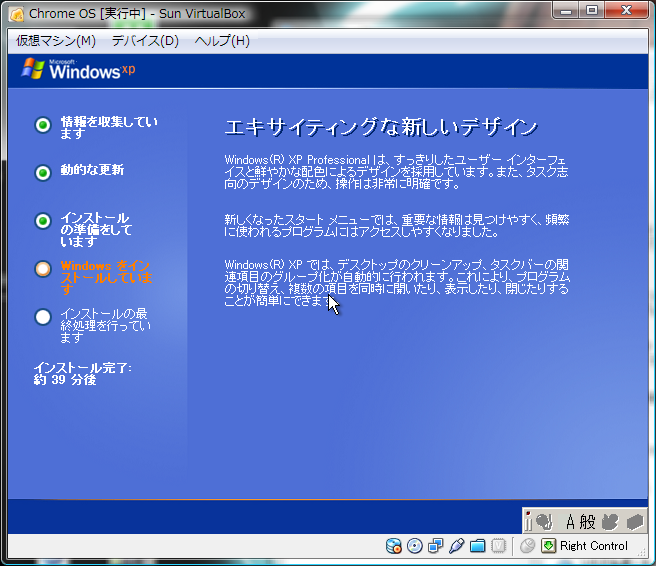The image size is (656, 566).
Task: Click the paragraph starting 'Windows(R) XP では、デスクトップ'
Action: tap(397, 282)
